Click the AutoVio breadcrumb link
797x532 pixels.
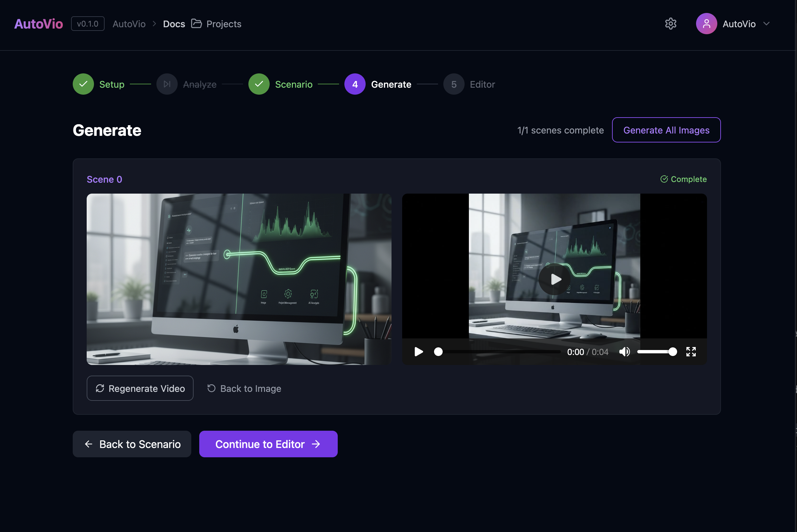pos(129,24)
